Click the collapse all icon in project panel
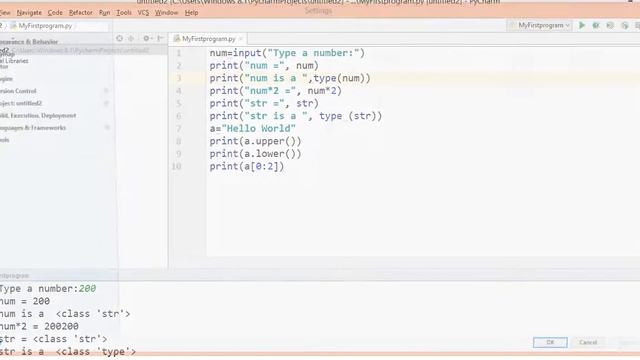 [131, 38]
